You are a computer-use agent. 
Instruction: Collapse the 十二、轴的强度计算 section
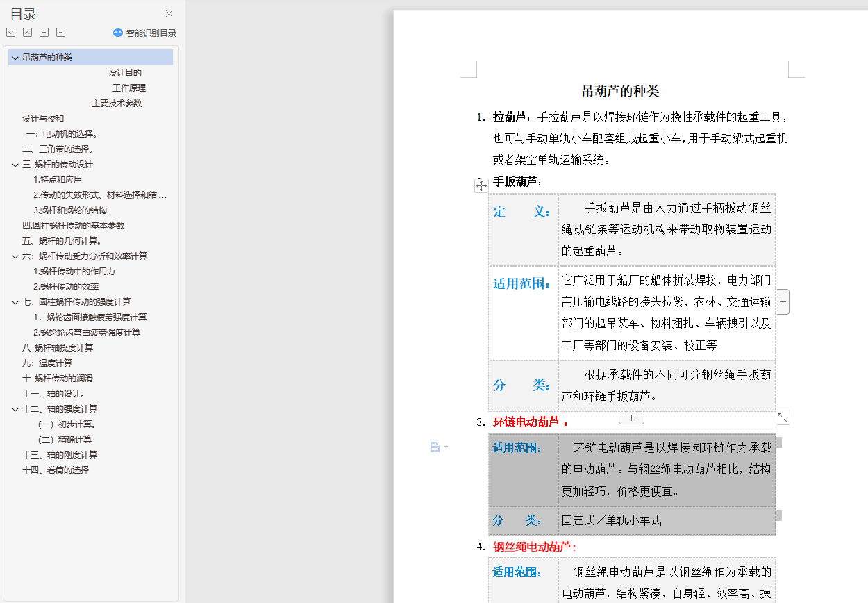point(15,409)
